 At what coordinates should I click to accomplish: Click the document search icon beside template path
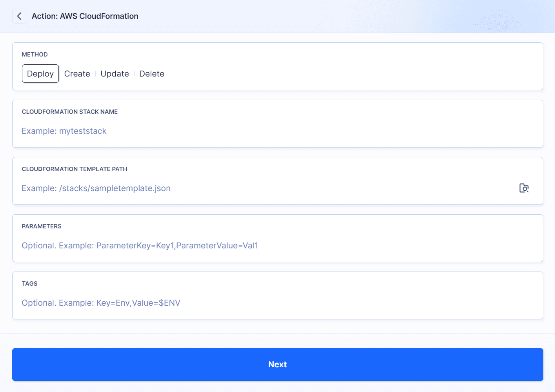point(524,188)
